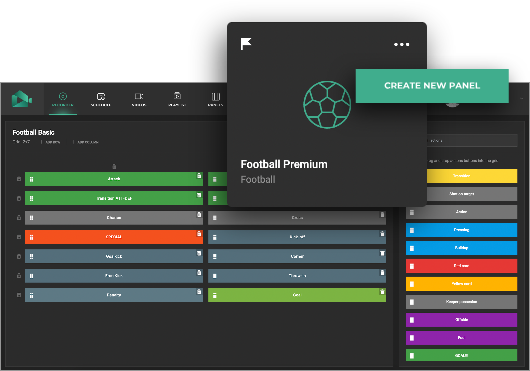Click the trash icon on the light-green button
Screen dimensions: 530x371
pyautogui.click(x=382, y=292)
